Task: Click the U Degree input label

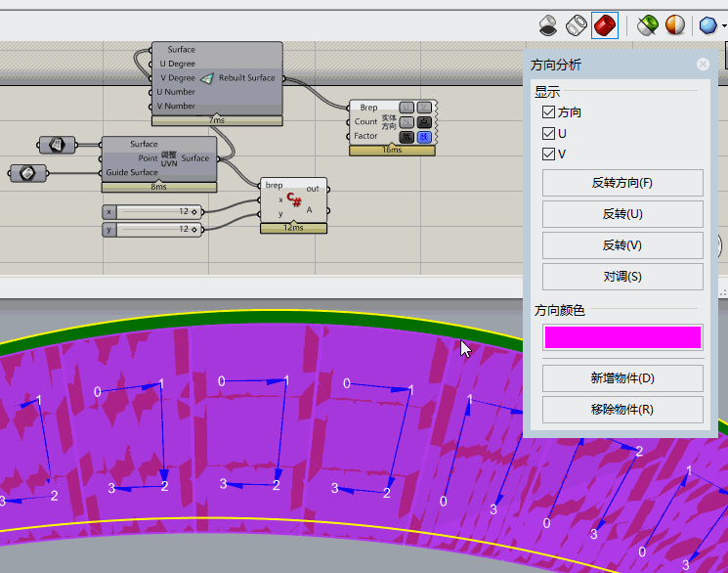Action: point(177,64)
